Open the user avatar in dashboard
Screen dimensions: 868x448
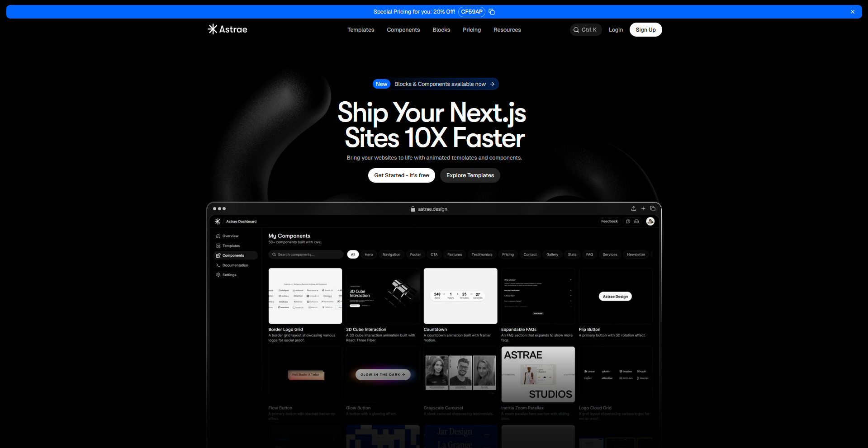tap(650, 221)
